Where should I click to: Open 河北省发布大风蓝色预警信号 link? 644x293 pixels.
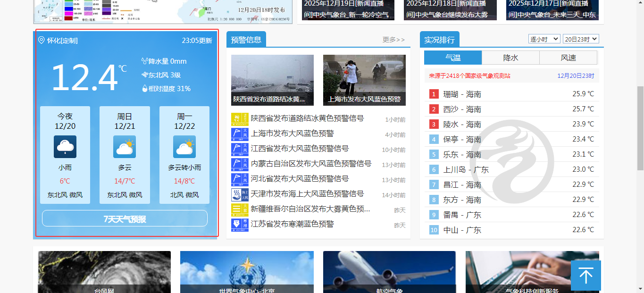[x=300, y=179]
